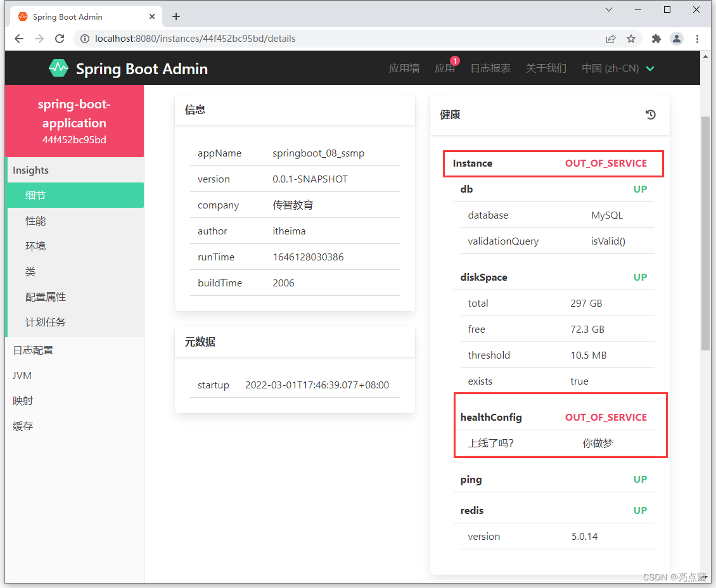Screen dimensions: 716x588
Task: Click the Instance OUT_OF_SERVICE status
Action: point(606,163)
